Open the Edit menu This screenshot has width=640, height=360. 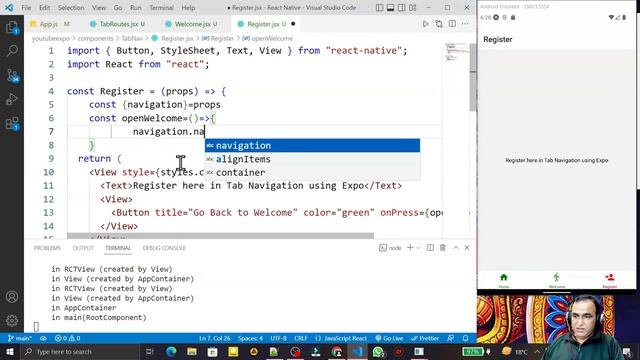pyautogui.click(x=44, y=8)
